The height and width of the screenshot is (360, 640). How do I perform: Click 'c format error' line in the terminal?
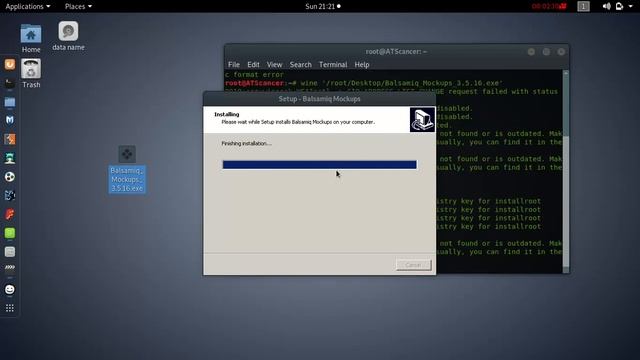254,75
